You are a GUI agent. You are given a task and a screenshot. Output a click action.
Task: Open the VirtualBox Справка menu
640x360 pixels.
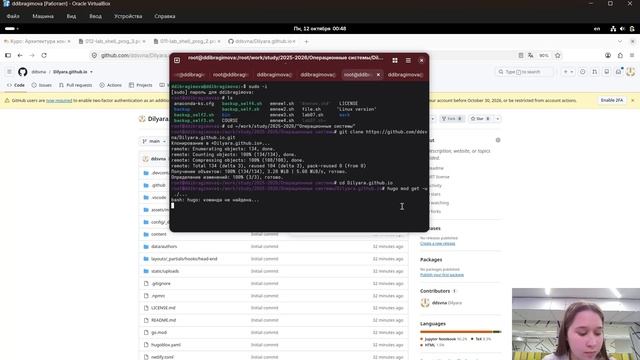pos(165,16)
